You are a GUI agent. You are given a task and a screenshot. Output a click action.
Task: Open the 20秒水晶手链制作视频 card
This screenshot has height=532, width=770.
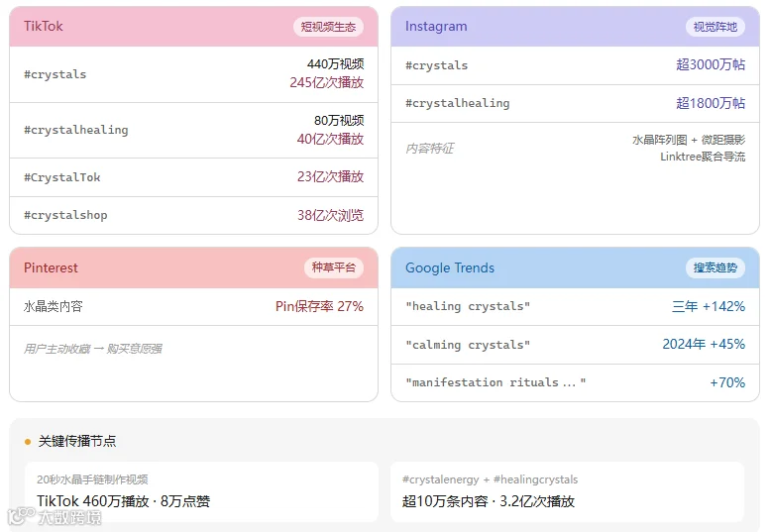pyautogui.click(x=201, y=491)
